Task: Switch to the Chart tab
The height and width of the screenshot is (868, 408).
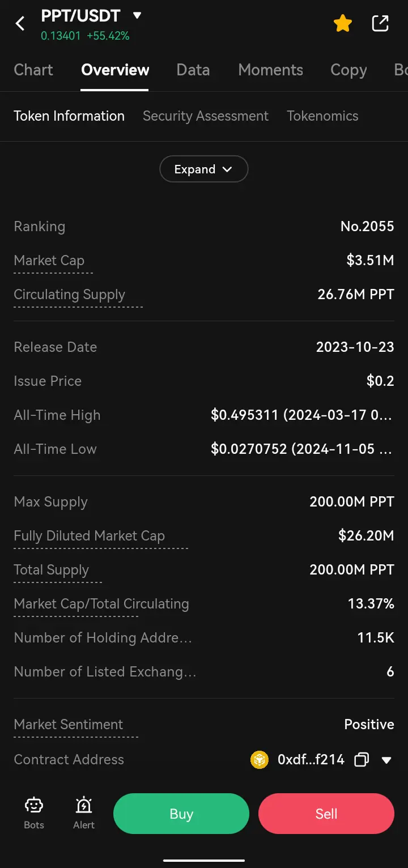Action: click(x=33, y=70)
